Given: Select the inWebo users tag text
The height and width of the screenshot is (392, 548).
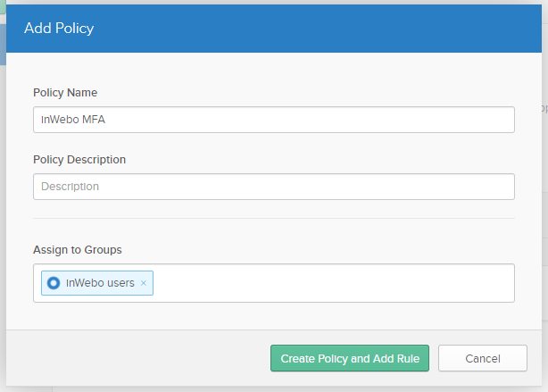Looking at the screenshot, I should [x=100, y=283].
